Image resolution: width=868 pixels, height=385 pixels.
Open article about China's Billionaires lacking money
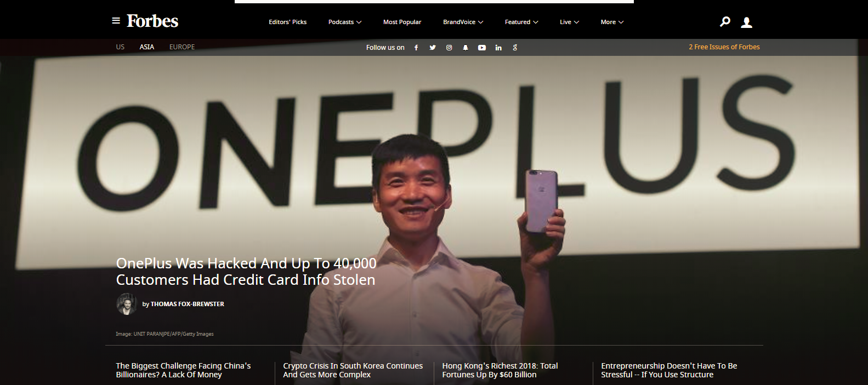pyautogui.click(x=183, y=370)
